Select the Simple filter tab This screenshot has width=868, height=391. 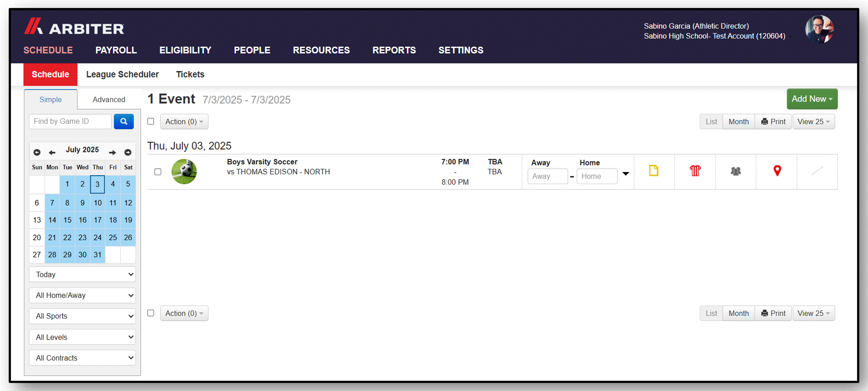51,100
